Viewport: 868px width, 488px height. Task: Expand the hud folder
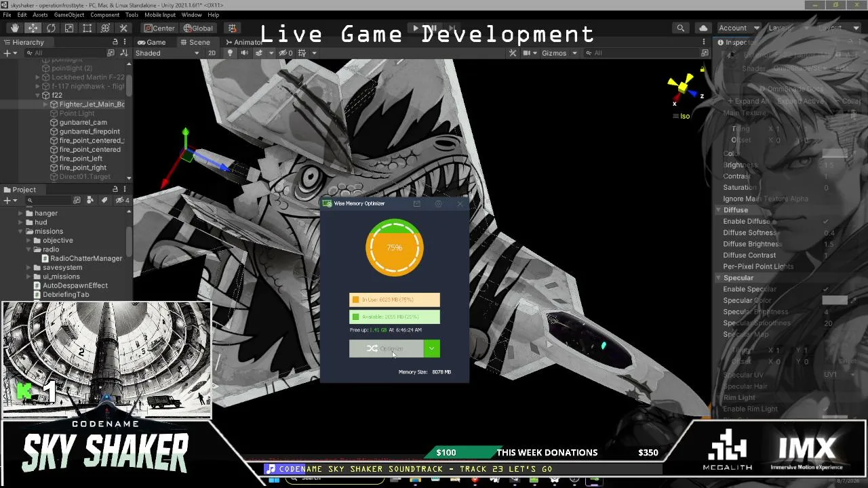point(20,222)
